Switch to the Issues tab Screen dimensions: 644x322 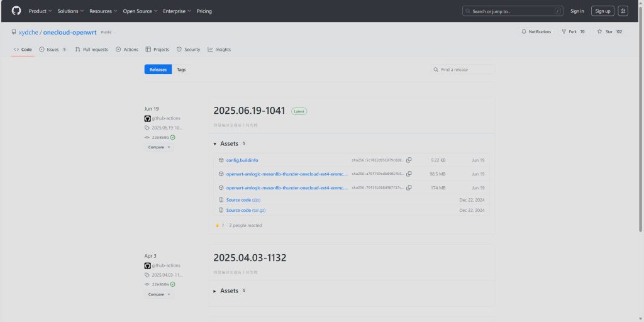tap(52, 49)
